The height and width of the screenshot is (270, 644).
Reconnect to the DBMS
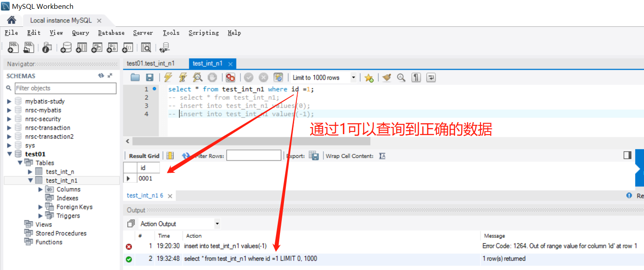pos(164,47)
